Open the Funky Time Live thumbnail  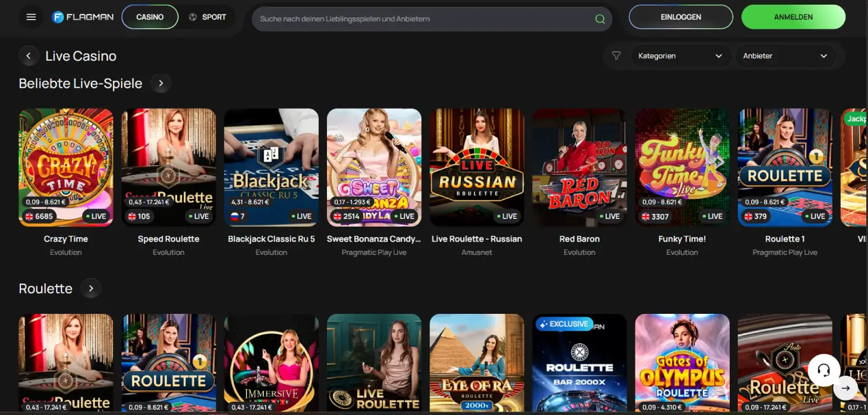682,168
